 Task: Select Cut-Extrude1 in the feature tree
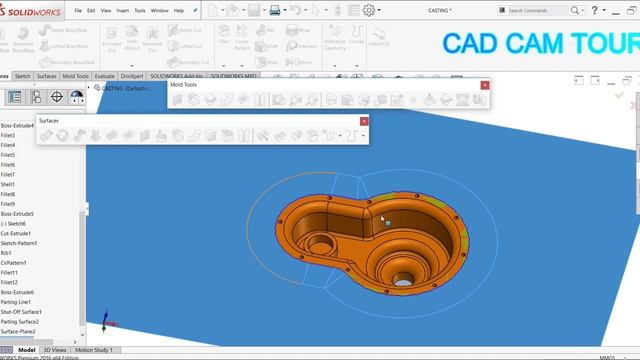[x=16, y=233]
